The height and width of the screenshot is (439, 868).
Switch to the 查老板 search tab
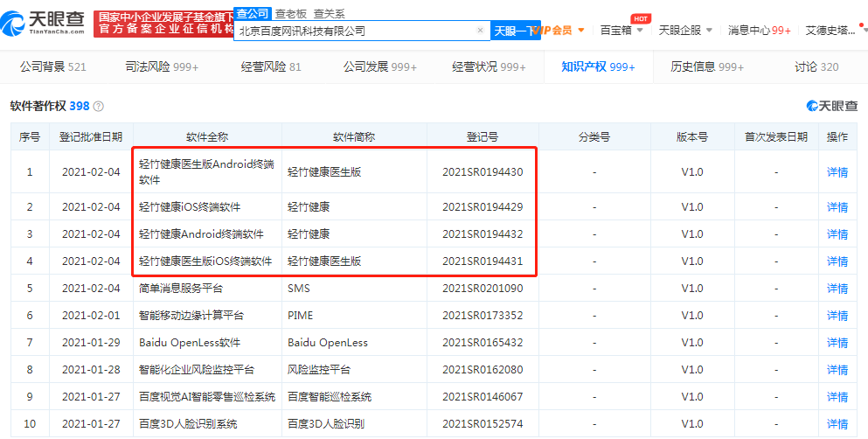[x=291, y=13]
